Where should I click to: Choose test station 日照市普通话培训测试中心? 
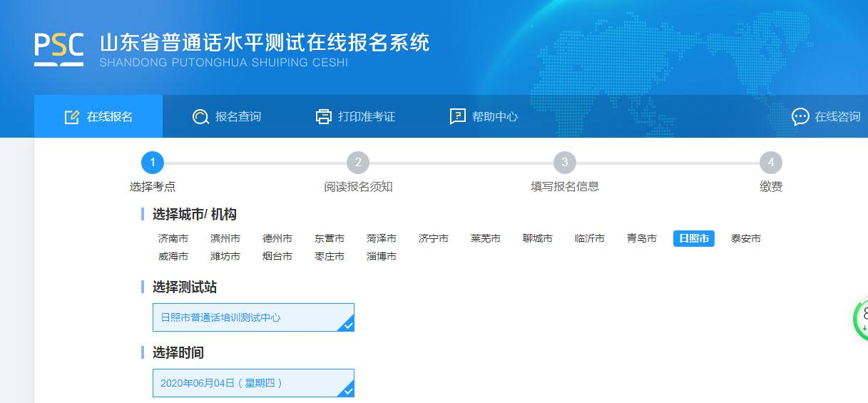[253, 317]
